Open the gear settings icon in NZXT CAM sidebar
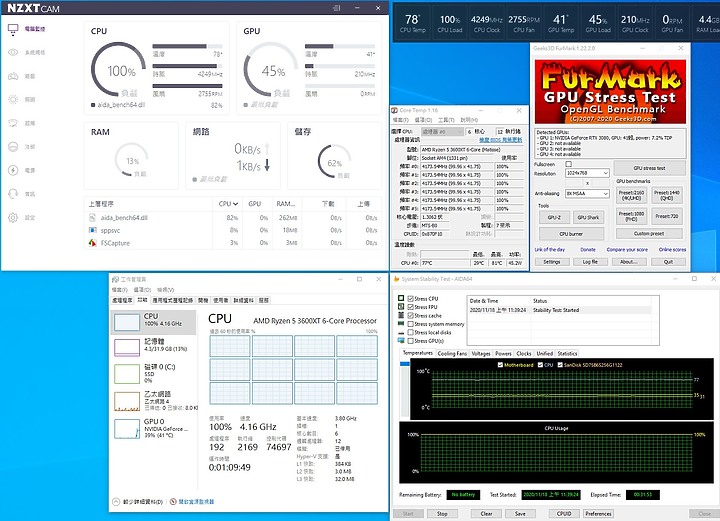The height and width of the screenshot is (521, 720). pos(13,218)
